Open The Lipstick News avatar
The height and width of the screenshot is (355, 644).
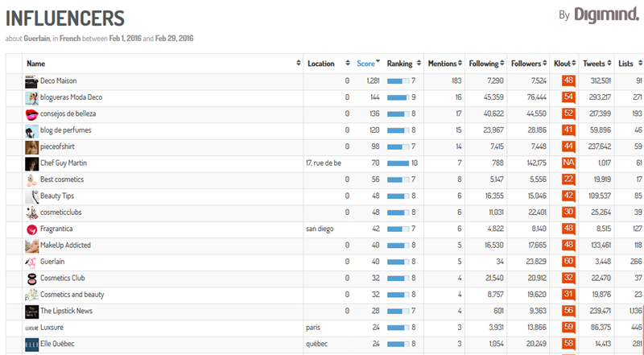31,312
